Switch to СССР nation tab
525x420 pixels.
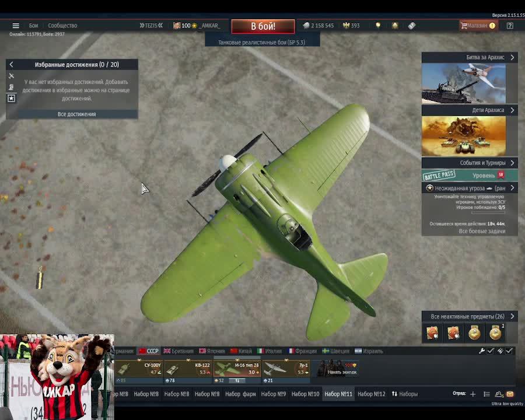click(149, 351)
